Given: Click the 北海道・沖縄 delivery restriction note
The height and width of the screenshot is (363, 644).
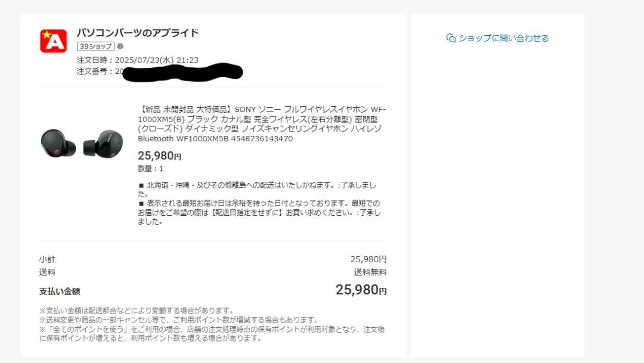Looking at the screenshot, I should click(x=257, y=190).
